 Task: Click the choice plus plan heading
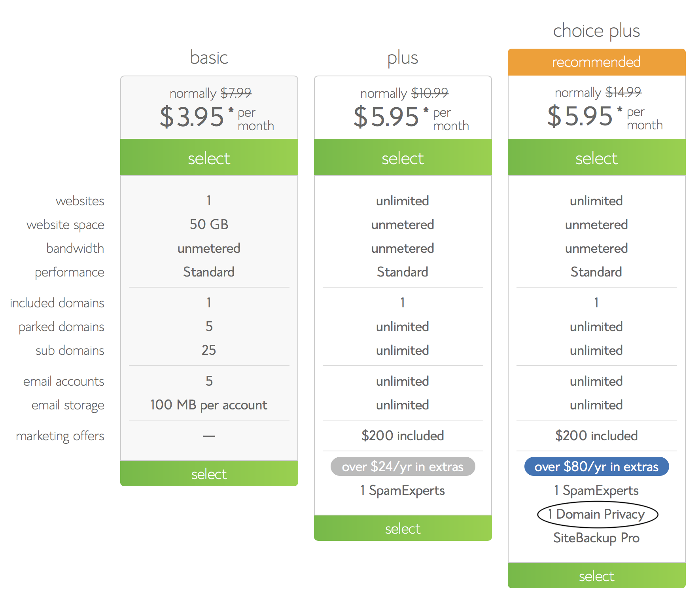click(x=596, y=31)
